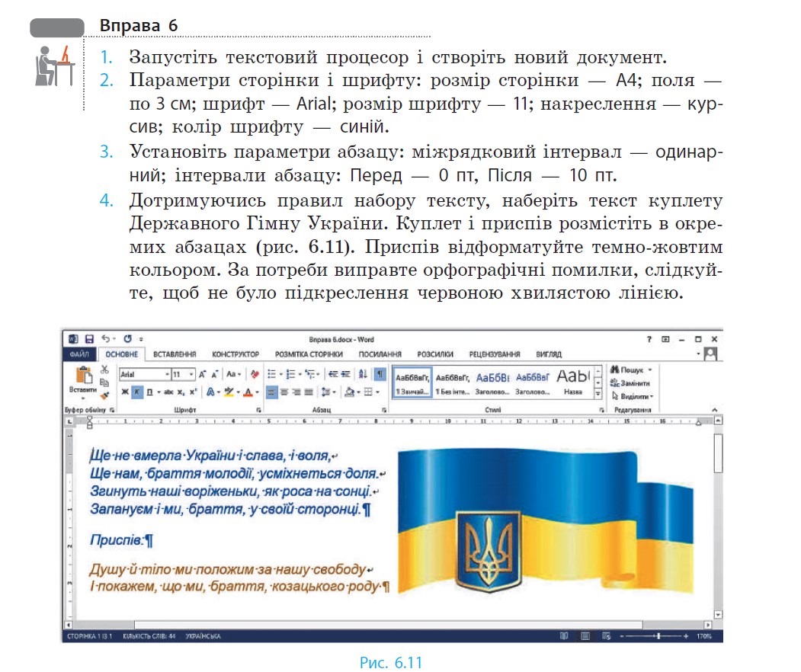Clear all formatting with the eraser icon
Image resolution: width=801 pixels, height=672 pixels.
255,374
